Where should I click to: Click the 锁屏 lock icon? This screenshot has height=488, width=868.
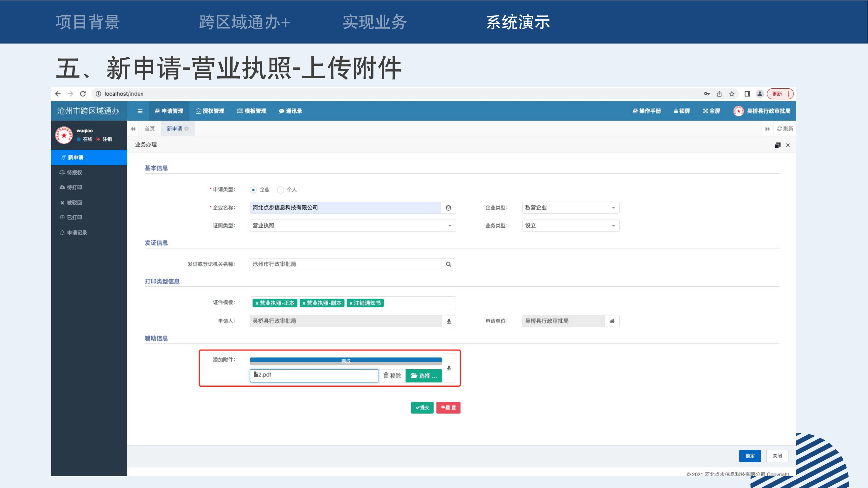pyautogui.click(x=676, y=111)
